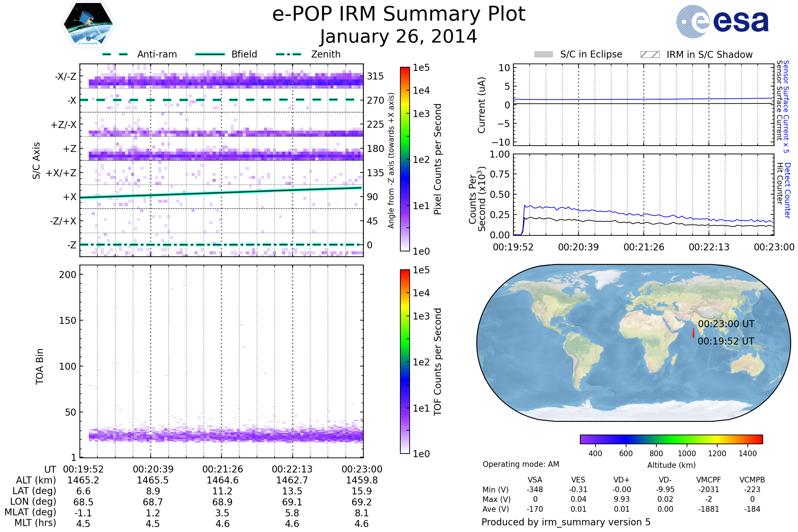798x532 pixels.
Task: Click the Altitude (km) horizontal colorbar
Action: (671, 439)
